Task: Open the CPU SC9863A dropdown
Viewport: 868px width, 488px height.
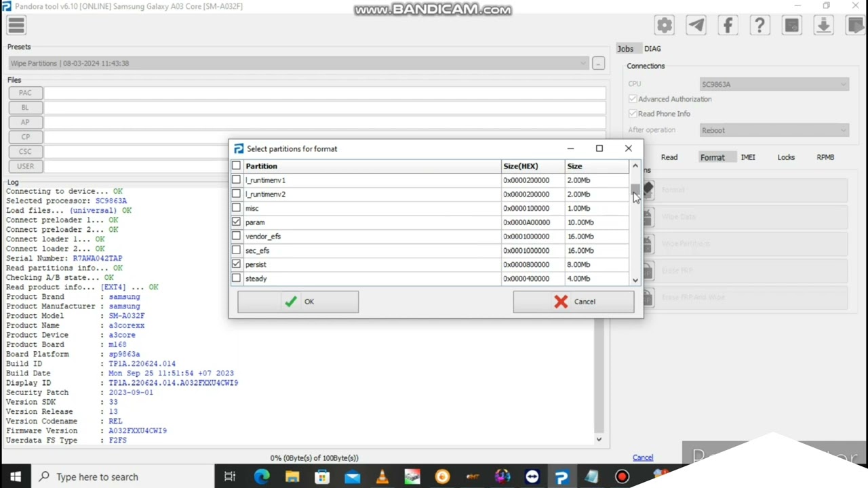Action: point(774,84)
